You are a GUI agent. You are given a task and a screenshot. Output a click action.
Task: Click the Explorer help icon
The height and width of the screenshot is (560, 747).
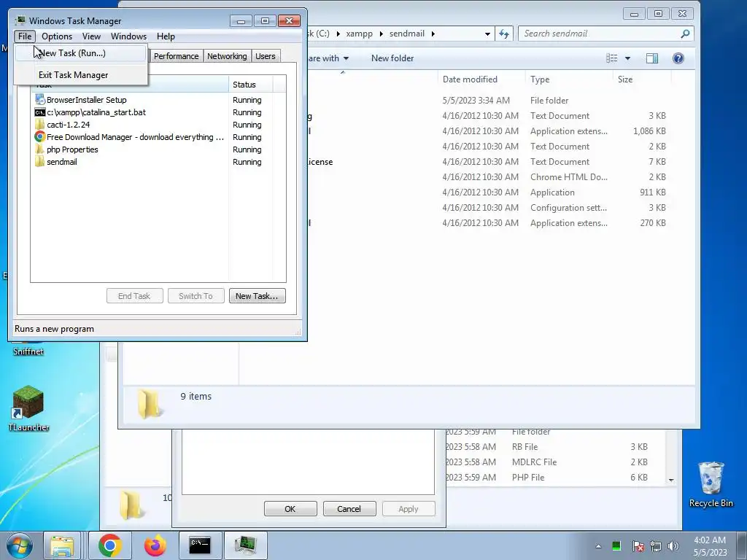click(x=678, y=58)
